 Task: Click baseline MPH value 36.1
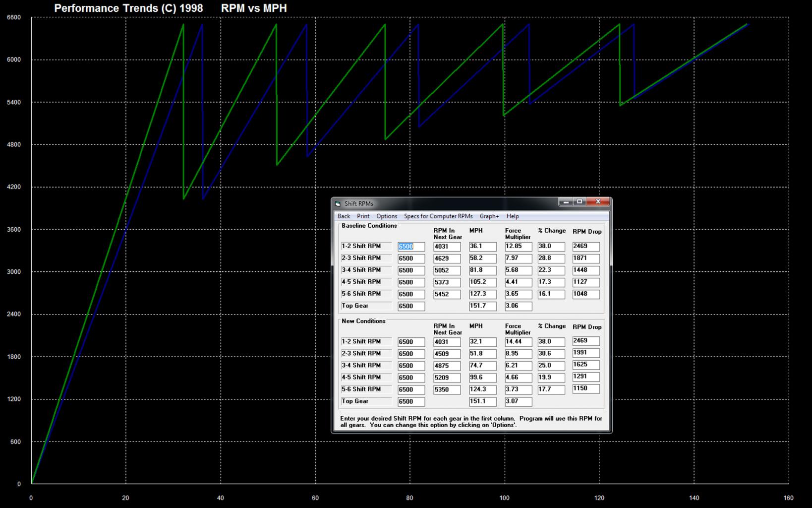(x=483, y=247)
